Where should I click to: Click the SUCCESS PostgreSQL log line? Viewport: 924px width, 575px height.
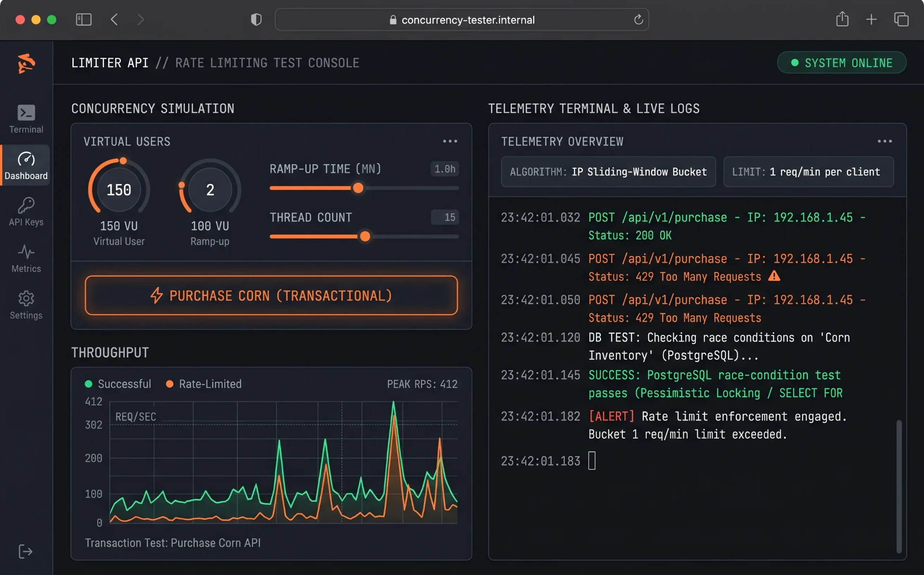tap(672, 384)
